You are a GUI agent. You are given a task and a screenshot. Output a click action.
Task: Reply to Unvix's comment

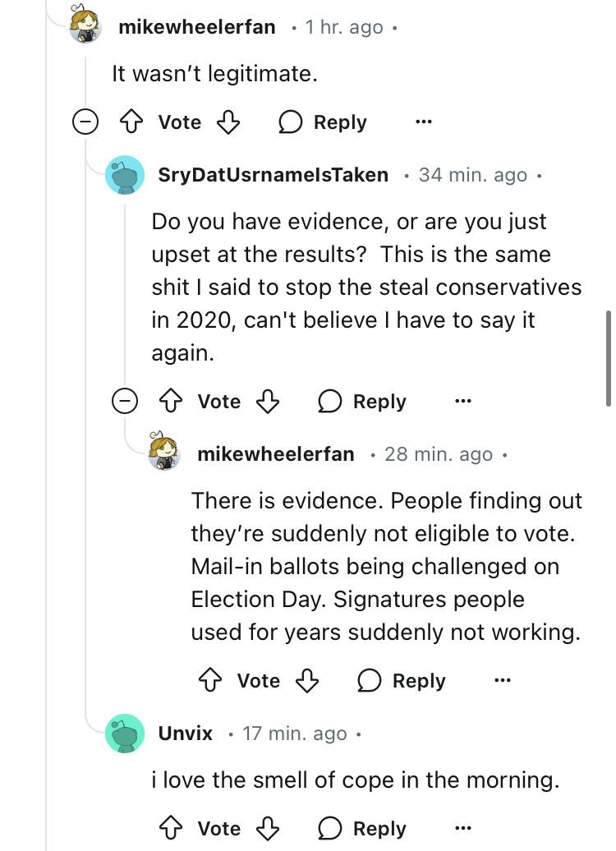363,829
